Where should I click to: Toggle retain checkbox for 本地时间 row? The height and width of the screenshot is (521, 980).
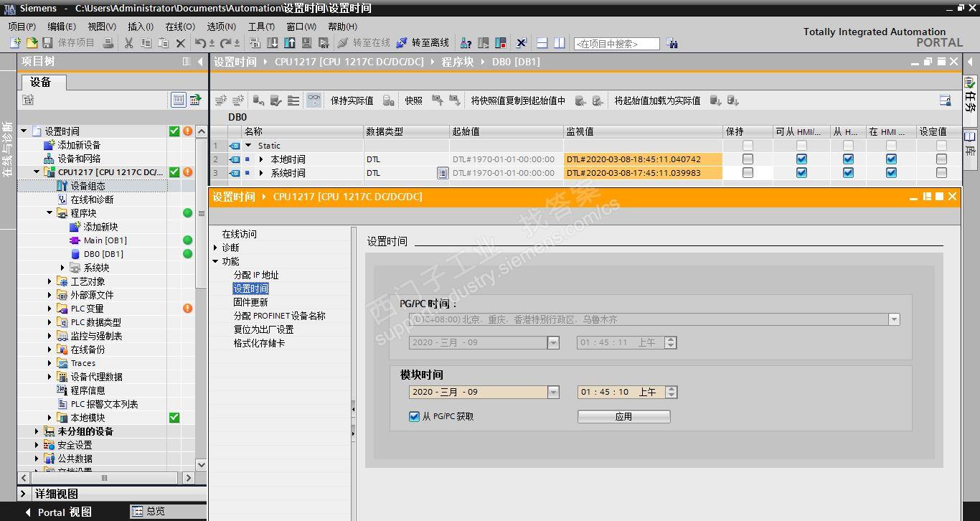[748, 159]
